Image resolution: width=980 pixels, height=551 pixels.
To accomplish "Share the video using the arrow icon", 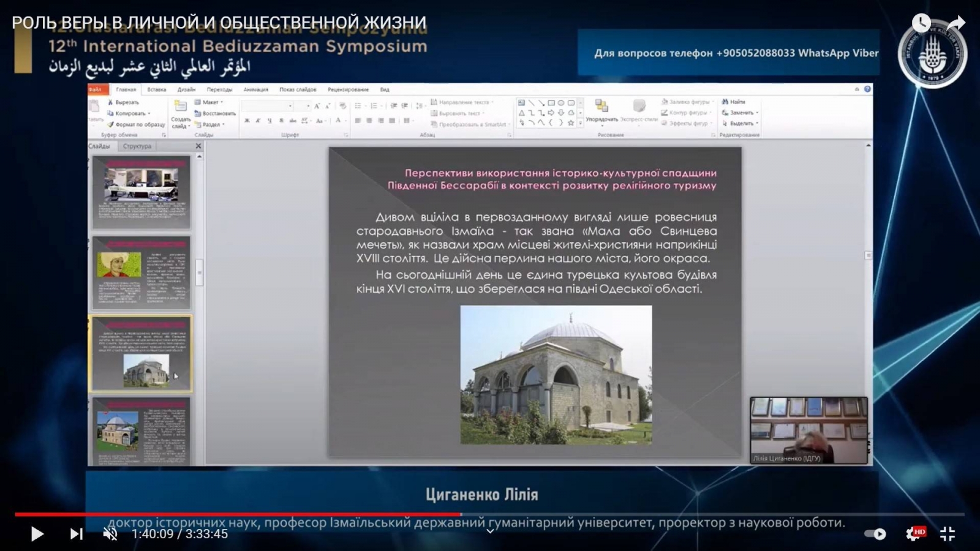I will (x=956, y=23).
